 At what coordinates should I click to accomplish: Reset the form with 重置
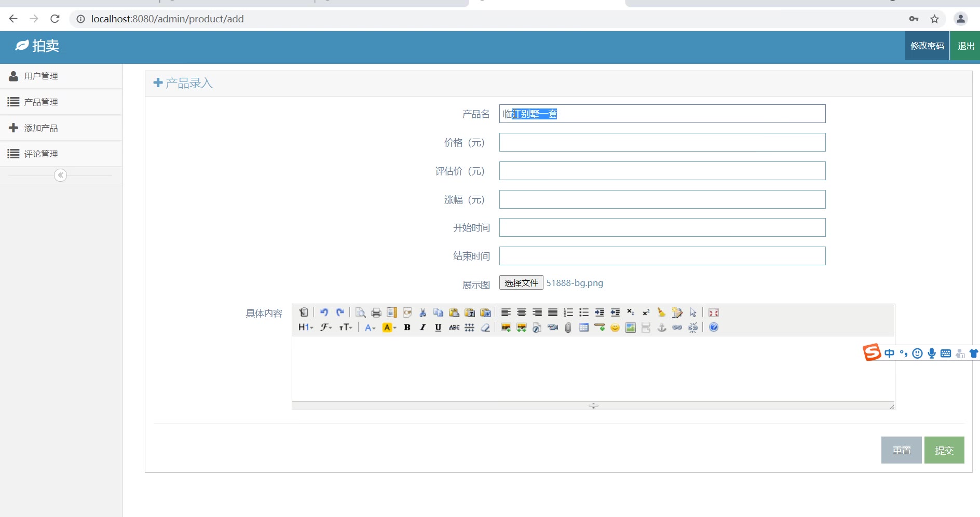click(902, 450)
